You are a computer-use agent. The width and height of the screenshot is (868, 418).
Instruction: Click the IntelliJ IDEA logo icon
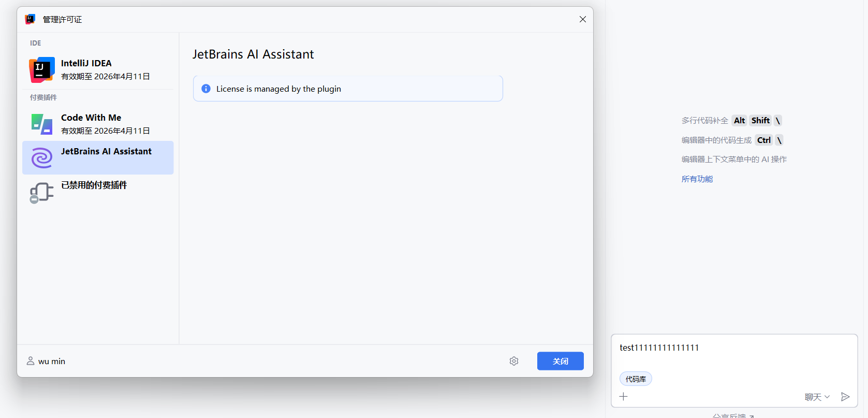pyautogui.click(x=42, y=69)
